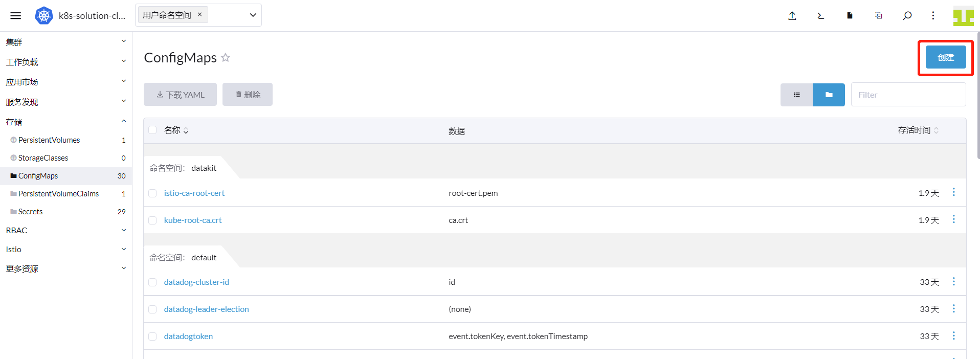Screen dimensions: 980x359
Task: Focus the Filter input field
Action: point(908,95)
